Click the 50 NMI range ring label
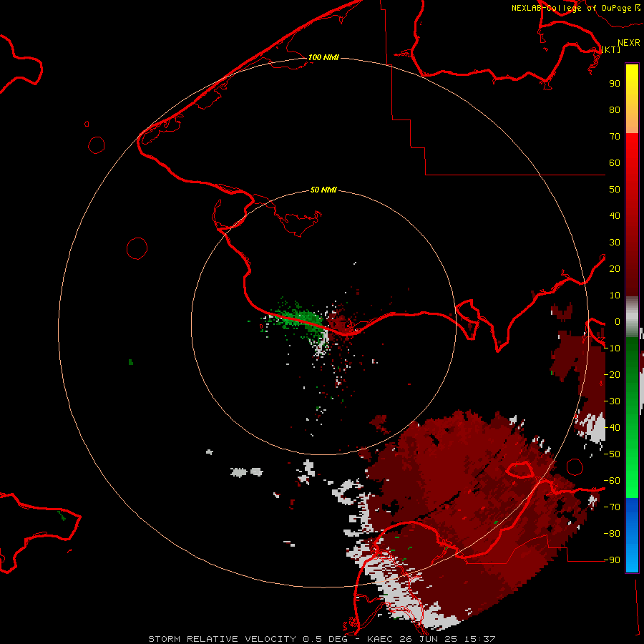Image resolution: width=644 pixels, height=644 pixels. pyautogui.click(x=323, y=190)
